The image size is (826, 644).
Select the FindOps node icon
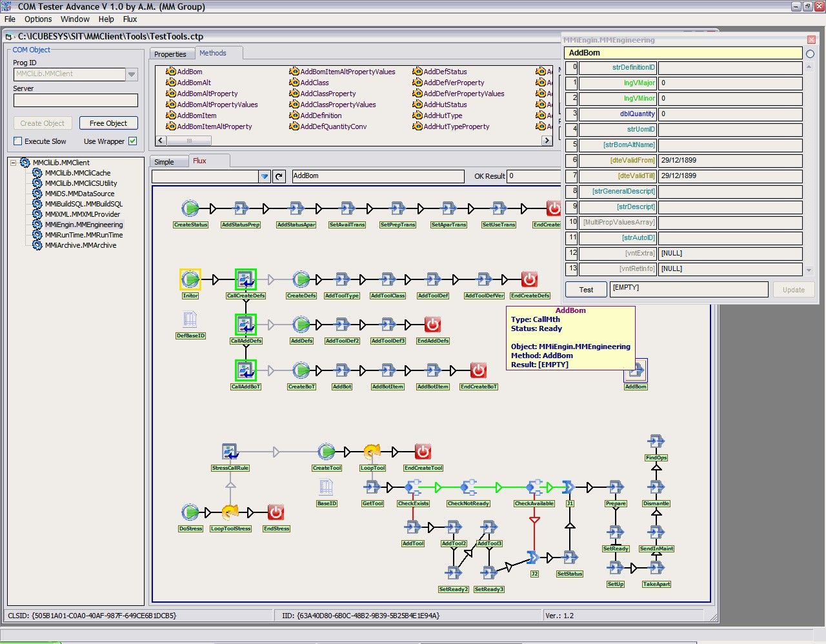point(656,441)
